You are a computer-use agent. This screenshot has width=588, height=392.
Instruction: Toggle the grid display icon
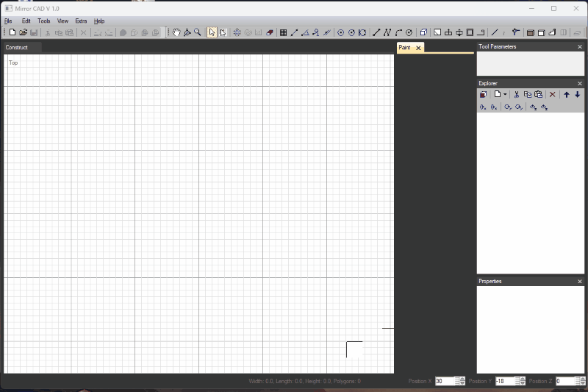pos(283,32)
